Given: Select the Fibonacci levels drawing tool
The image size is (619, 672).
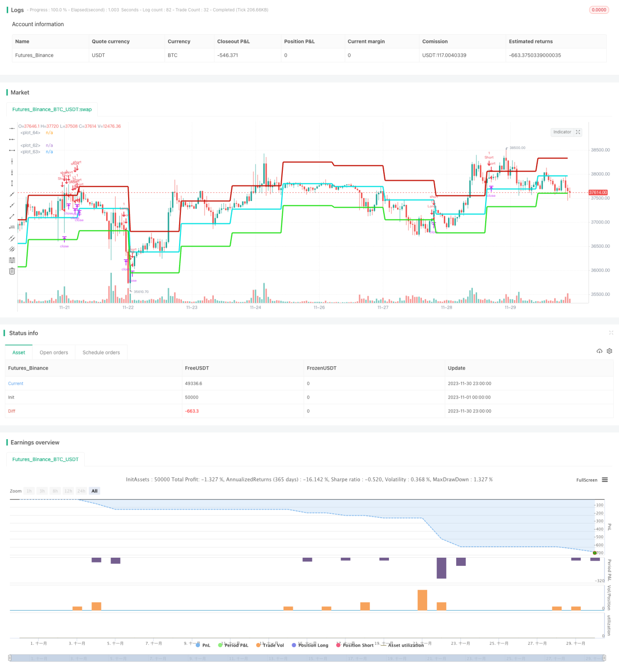Looking at the screenshot, I should tap(12, 260).
